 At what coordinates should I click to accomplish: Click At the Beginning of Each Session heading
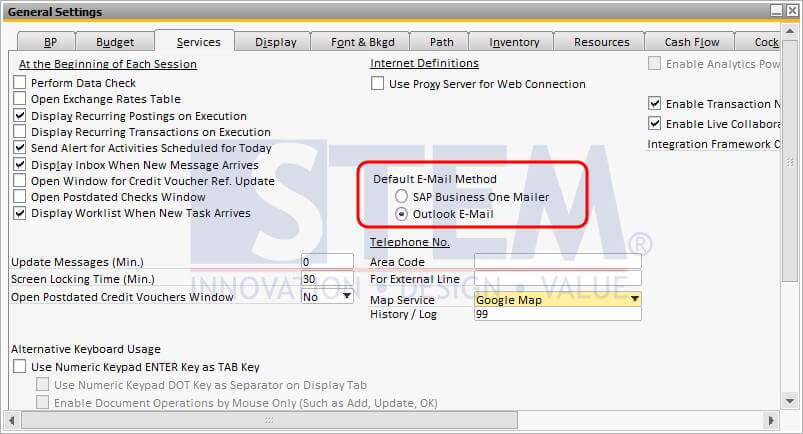[x=108, y=64]
